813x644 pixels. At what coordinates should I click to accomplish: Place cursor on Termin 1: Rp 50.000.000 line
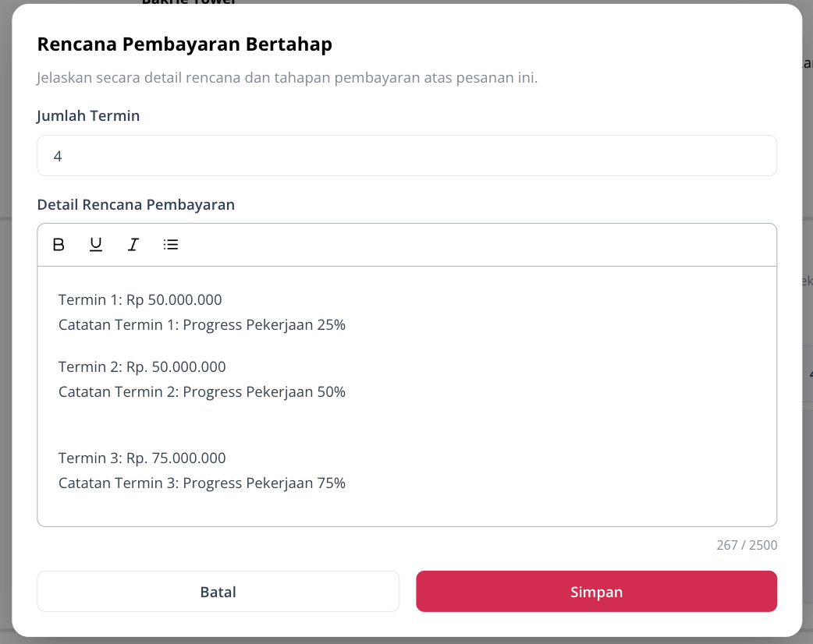(140, 299)
